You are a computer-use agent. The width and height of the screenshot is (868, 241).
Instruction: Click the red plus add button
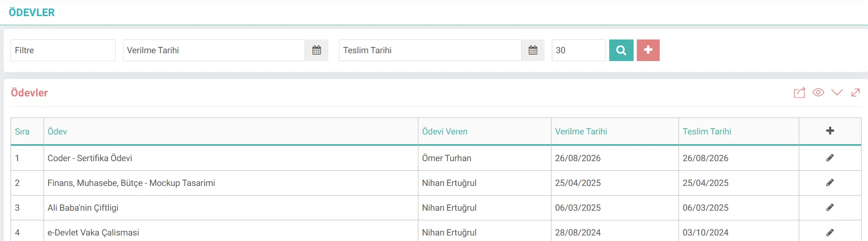[x=648, y=50]
